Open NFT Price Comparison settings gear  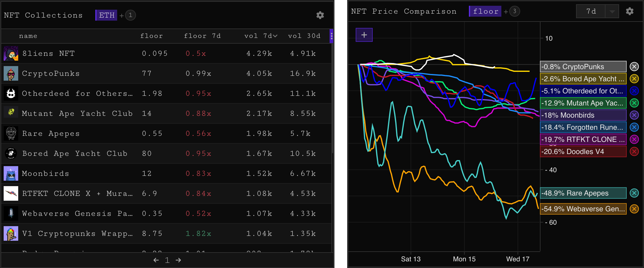[630, 11]
